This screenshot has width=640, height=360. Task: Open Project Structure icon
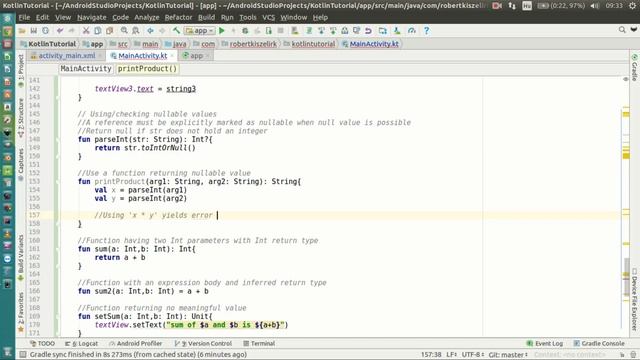click(x=382, y=31)
